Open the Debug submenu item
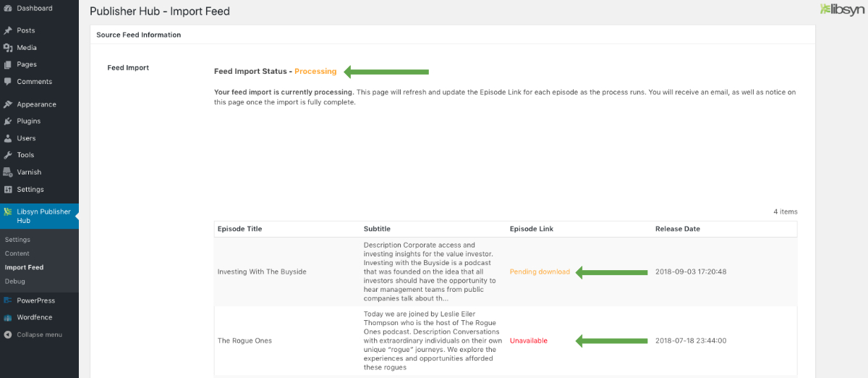Viewport: 868px width, 378px height. point(14,281)
